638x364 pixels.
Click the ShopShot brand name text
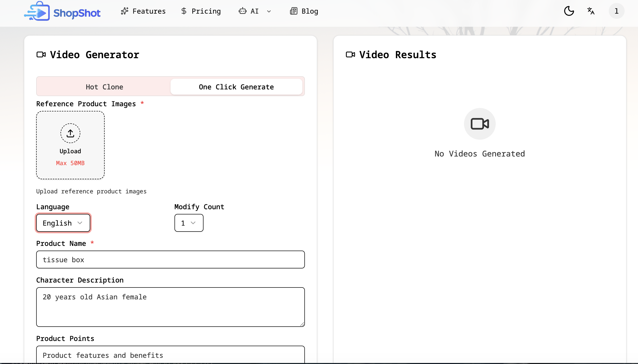77,13
